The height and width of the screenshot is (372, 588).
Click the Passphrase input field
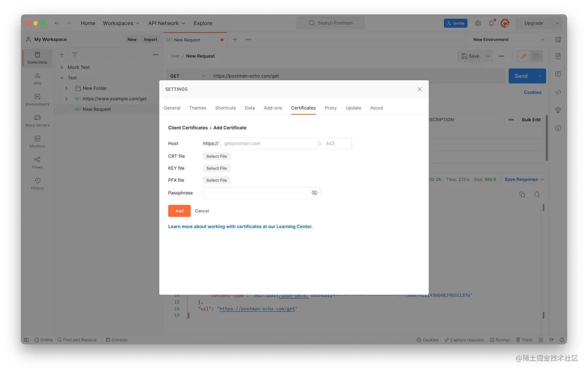pyautogui.click(x=261, y=193)
